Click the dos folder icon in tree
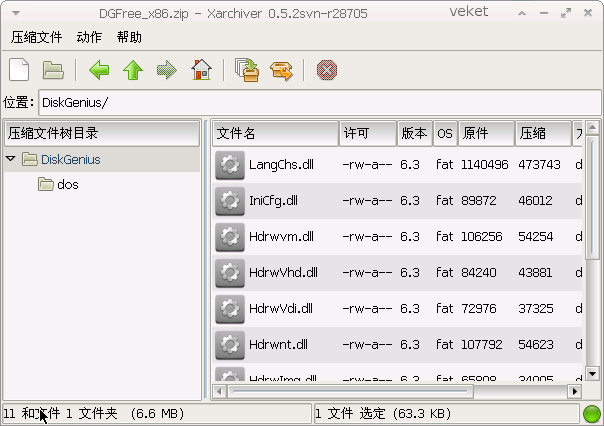The height and width of the screenshot is (426, 604). (x=46, y=184)
